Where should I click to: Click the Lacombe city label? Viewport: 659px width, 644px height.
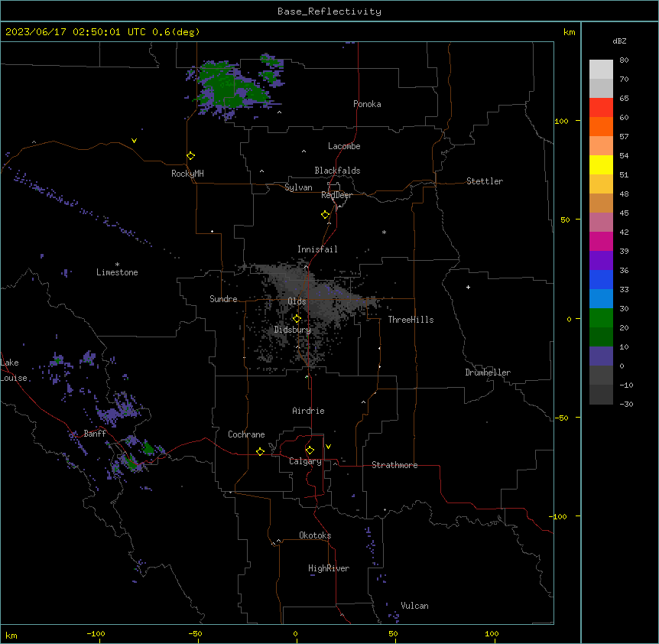pyautogui.click(x=344, y=146)
